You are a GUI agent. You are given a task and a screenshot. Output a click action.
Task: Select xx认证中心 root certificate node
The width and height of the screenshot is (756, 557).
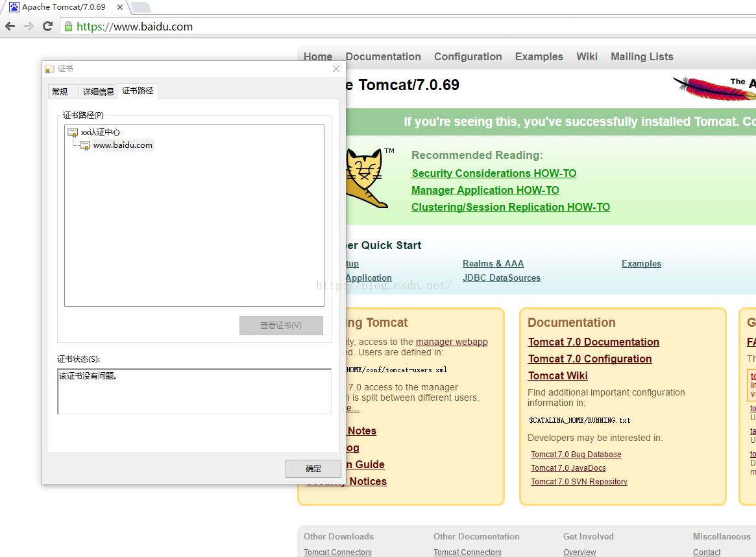coord(101,132)
